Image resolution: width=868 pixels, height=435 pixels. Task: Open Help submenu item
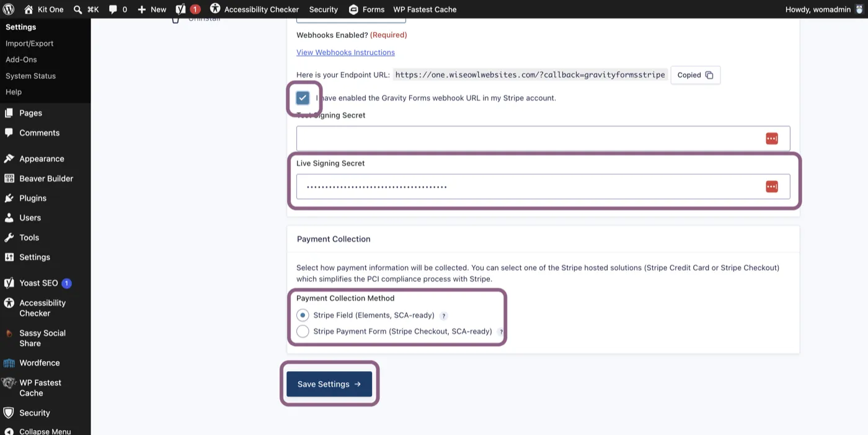tap(14, 92)
